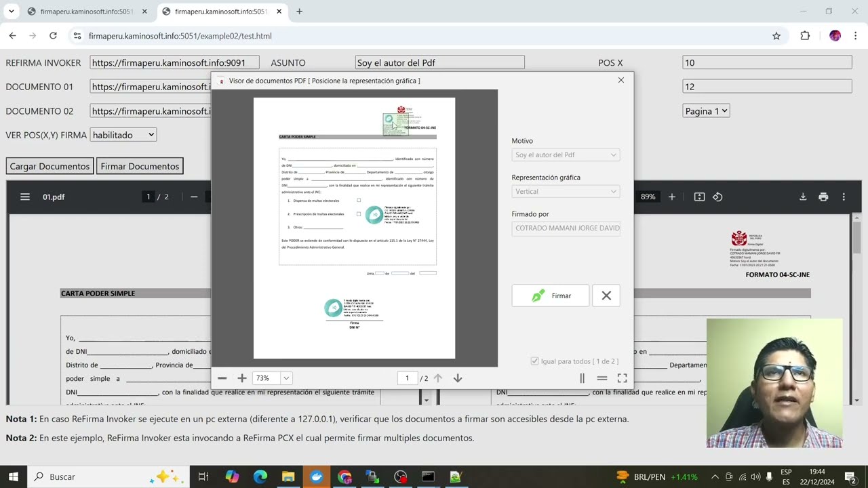
Task: Click the POS X input field
Action: pos(767,62)
